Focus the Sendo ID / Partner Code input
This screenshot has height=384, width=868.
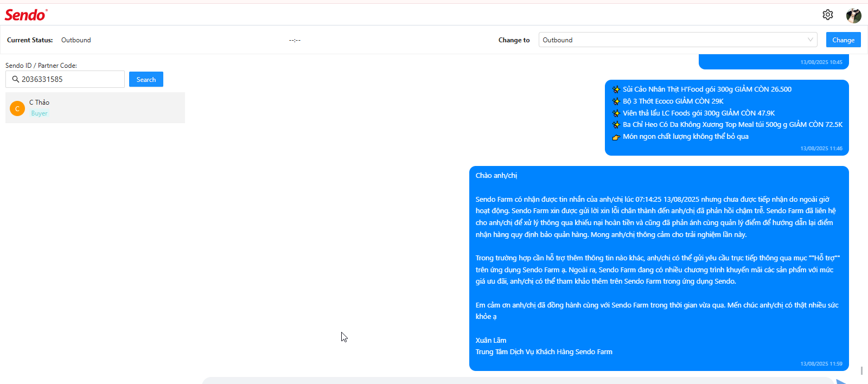click(65, 79)
